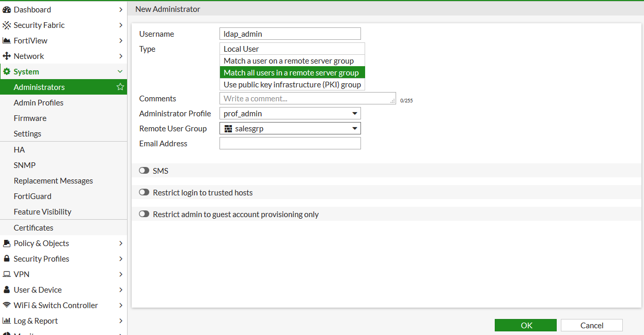This screenshot has width=644, height=335.
Task: Enable the SMS toggle
Action: coord(144,171)
